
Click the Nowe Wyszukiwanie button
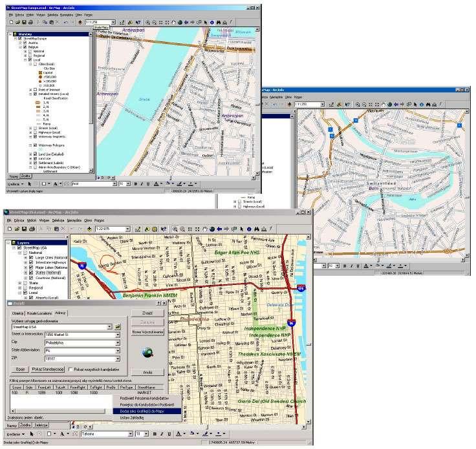point(147,332)
